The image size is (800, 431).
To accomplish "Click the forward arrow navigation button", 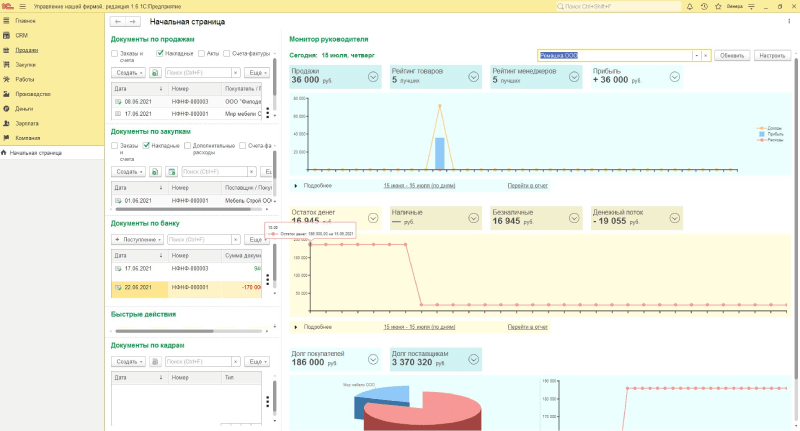I will pos(133,21).
